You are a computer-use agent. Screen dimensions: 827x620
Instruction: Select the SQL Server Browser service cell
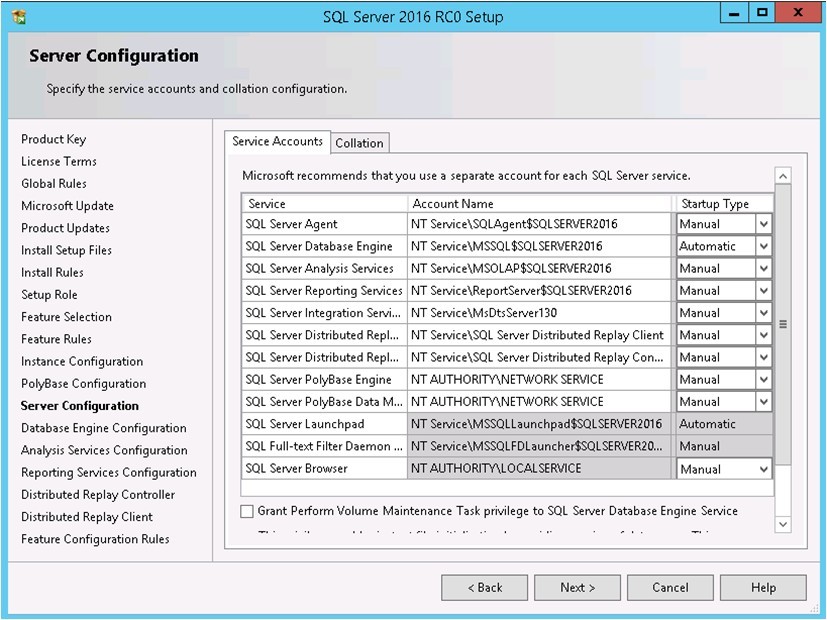[324, 468]
